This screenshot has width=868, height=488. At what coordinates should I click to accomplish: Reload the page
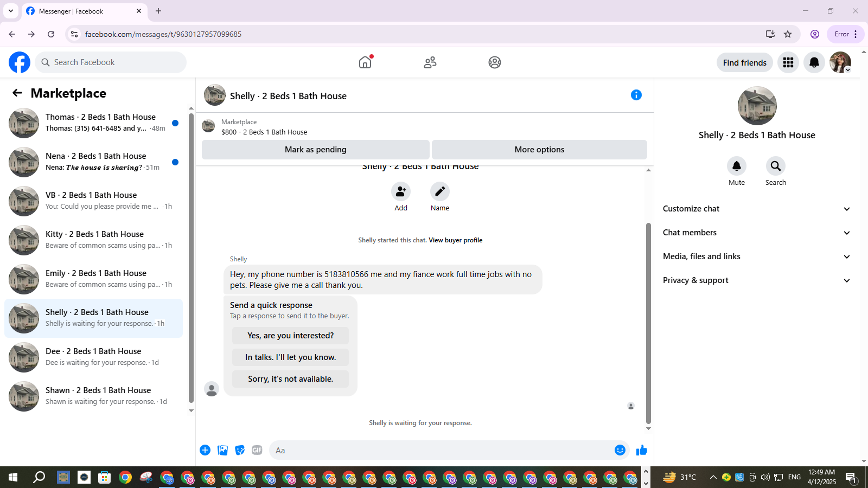(x=51, y=34)
